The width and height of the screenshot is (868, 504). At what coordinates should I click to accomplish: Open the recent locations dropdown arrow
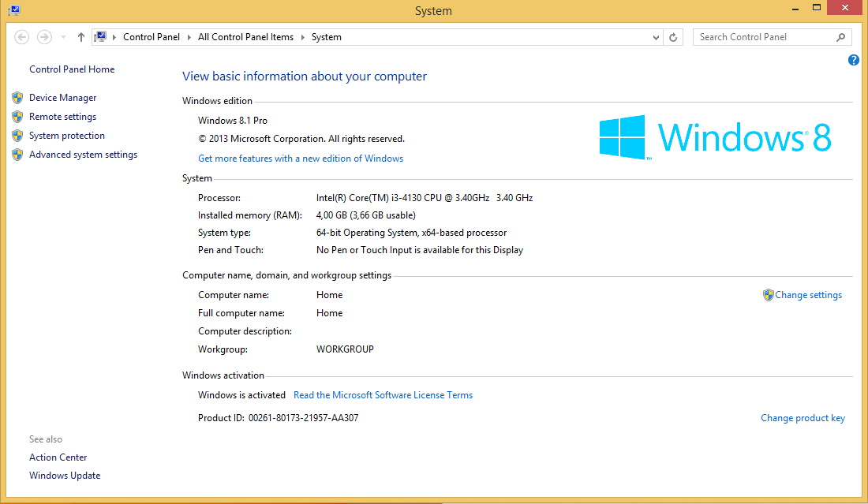pyautogui.click(x=64, y=37)
